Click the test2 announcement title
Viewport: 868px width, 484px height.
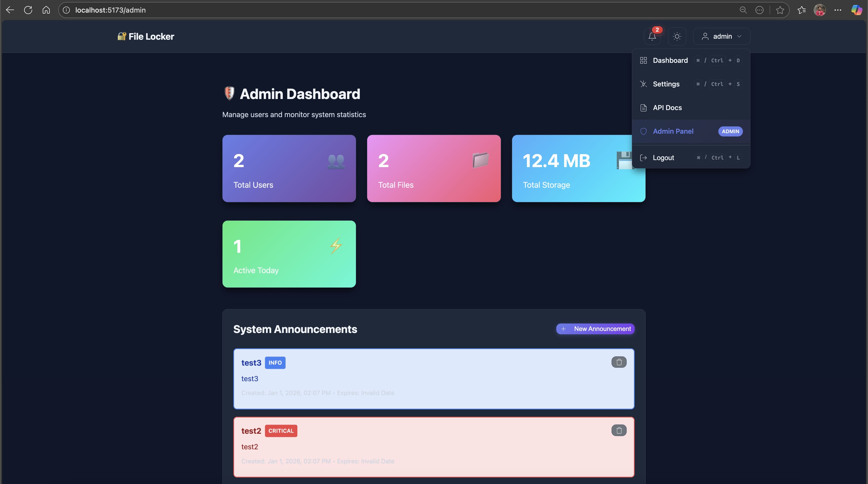click(251, 431)
